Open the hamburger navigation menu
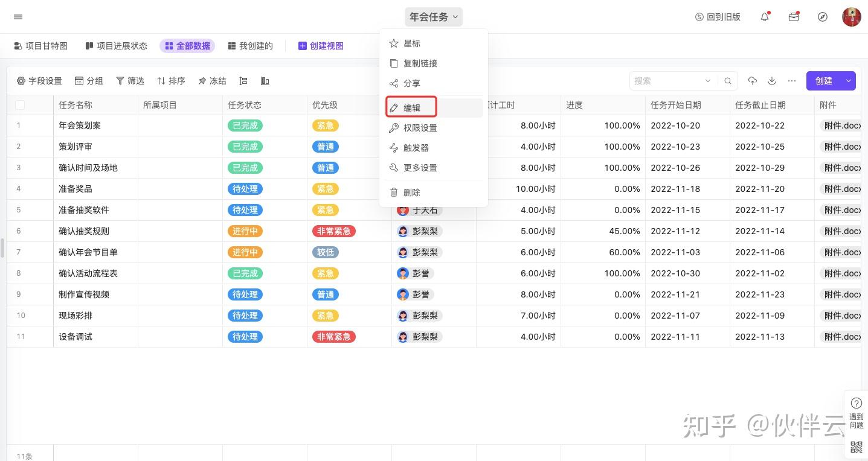The width and height of the screenshot is (868, 461). coord(18,17)
